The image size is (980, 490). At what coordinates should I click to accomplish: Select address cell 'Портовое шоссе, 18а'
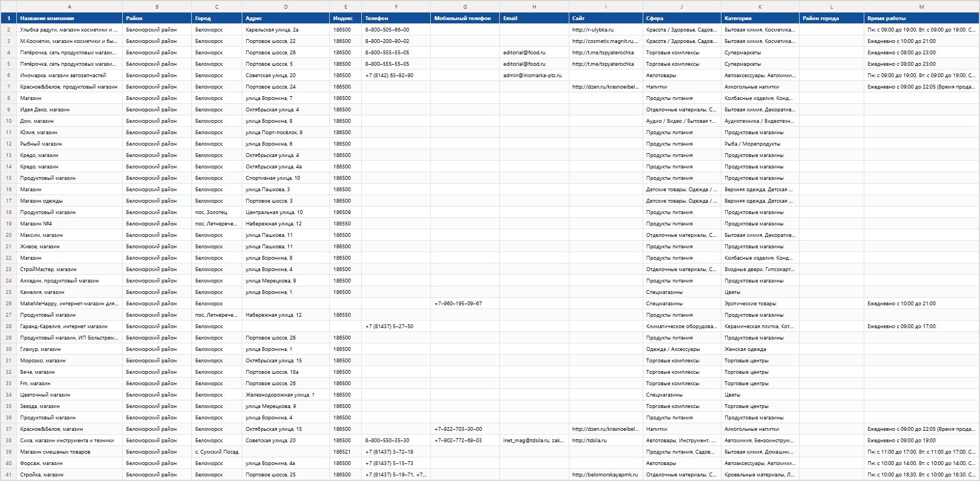click(x=286, y=372)
